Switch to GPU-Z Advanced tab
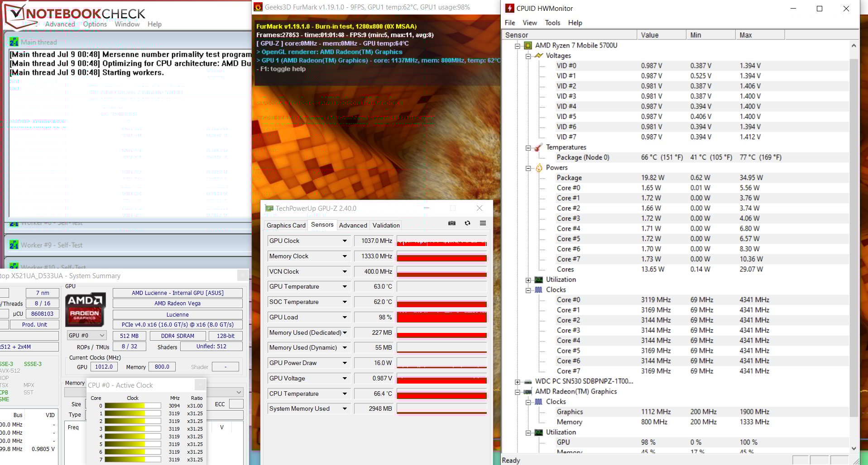The height and width of the screenshot is (465, 868). coord(353,225)
